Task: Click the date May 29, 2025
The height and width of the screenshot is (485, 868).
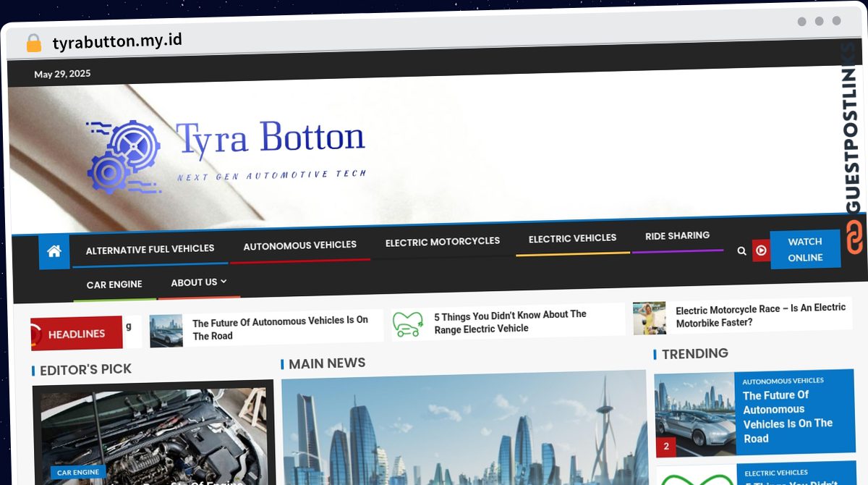Action: (62, 74)
